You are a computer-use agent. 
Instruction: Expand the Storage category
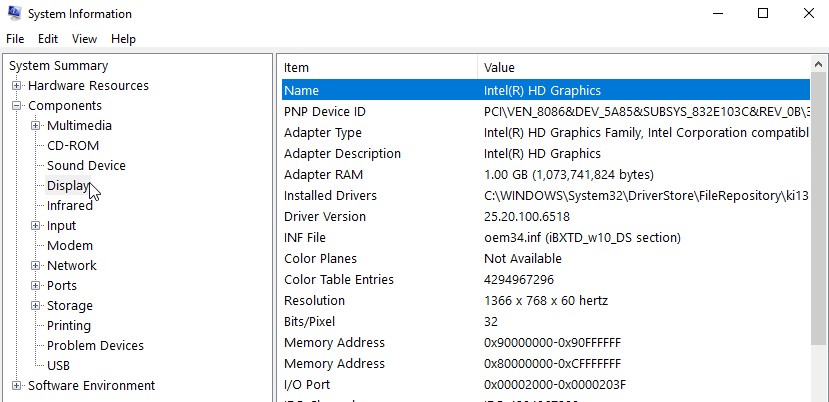coord(36,306)
